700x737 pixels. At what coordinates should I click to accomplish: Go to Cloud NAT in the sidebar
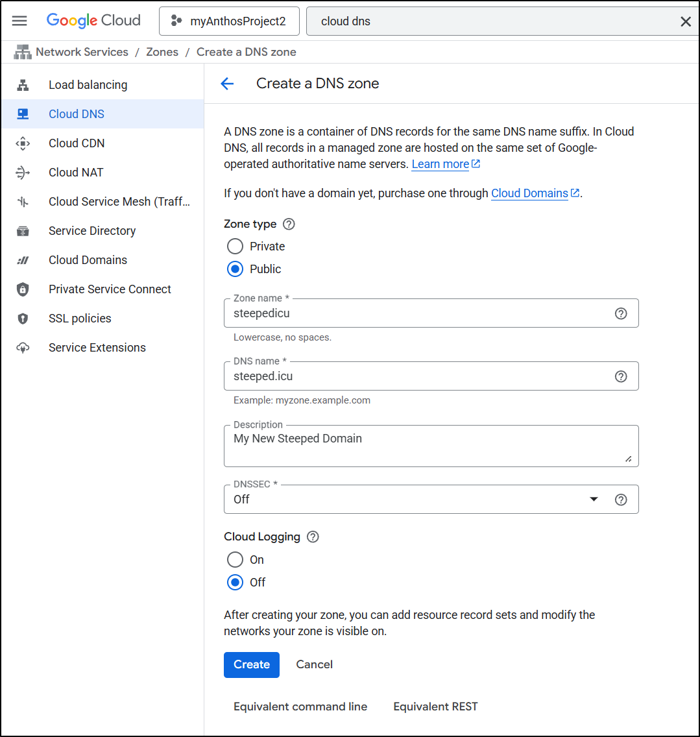76,173
